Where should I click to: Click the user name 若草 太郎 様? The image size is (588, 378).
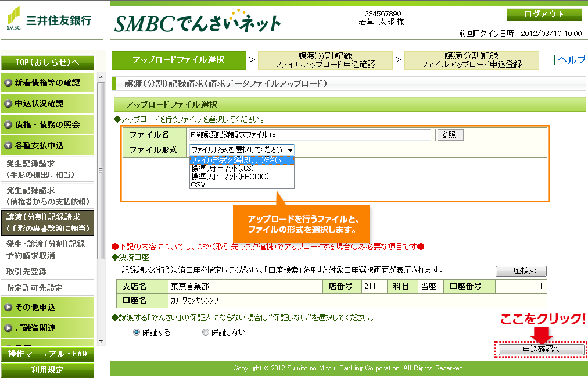[x=381, y=22]
